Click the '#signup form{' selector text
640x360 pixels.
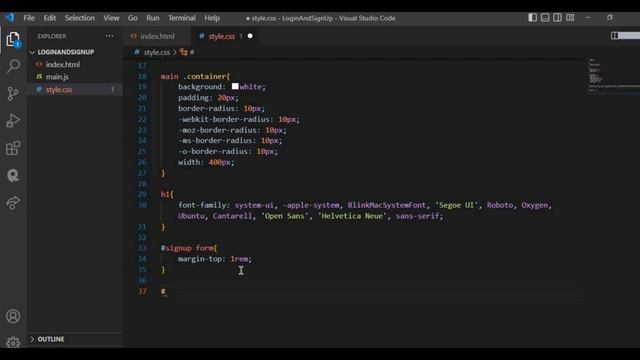coord(189,248)
